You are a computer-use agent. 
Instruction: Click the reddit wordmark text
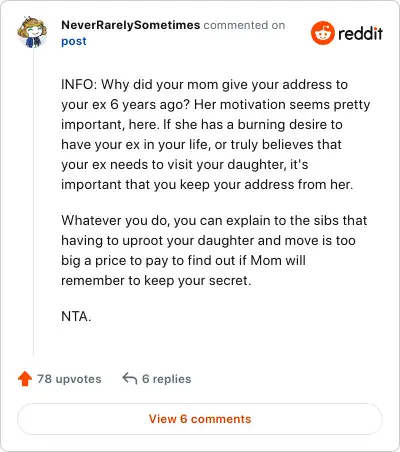(x=360, y=33)
